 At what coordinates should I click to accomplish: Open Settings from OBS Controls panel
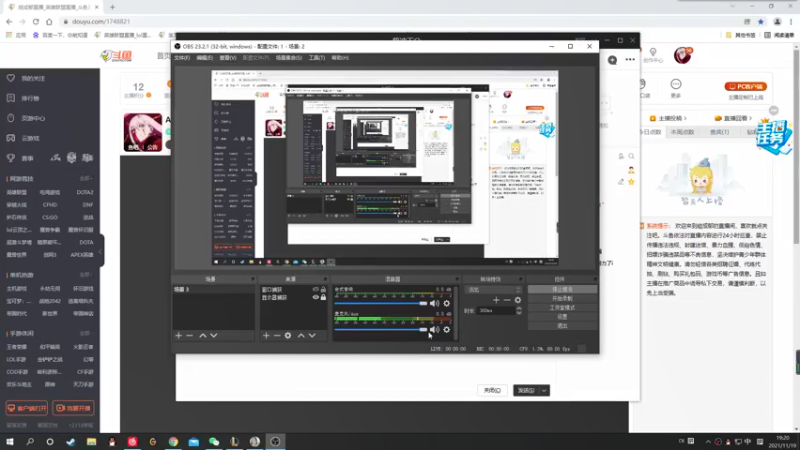[x=562, y=316]
